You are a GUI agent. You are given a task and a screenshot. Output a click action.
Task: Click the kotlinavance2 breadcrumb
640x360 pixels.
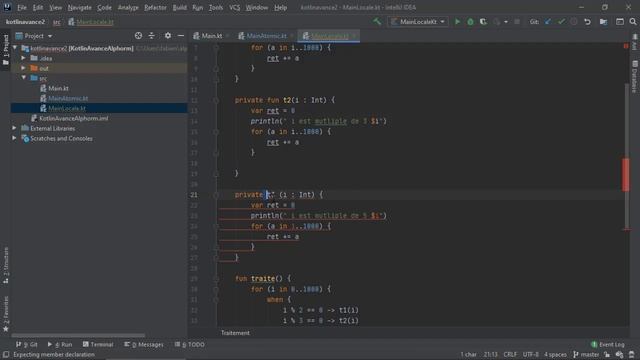click(x=25, y=22)
